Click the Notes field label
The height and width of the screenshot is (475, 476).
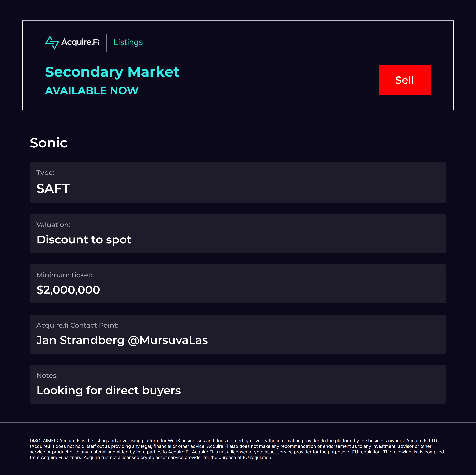click(x=47, y=376)
